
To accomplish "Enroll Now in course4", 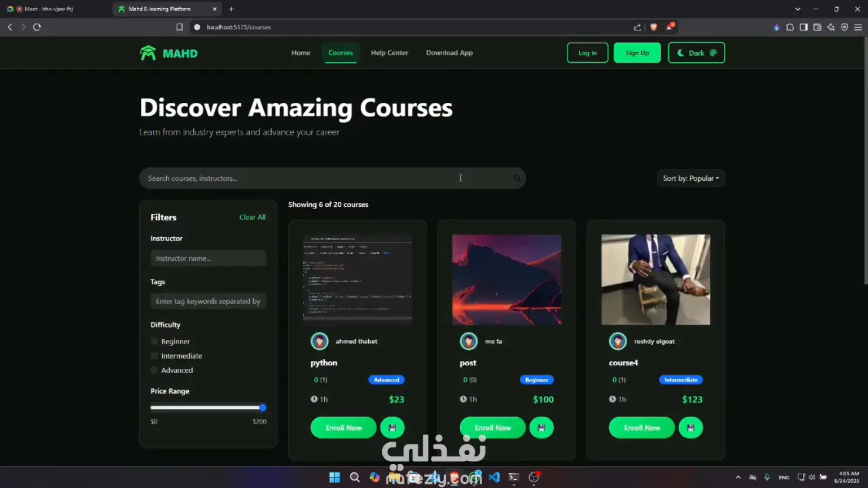I will 642,428.
